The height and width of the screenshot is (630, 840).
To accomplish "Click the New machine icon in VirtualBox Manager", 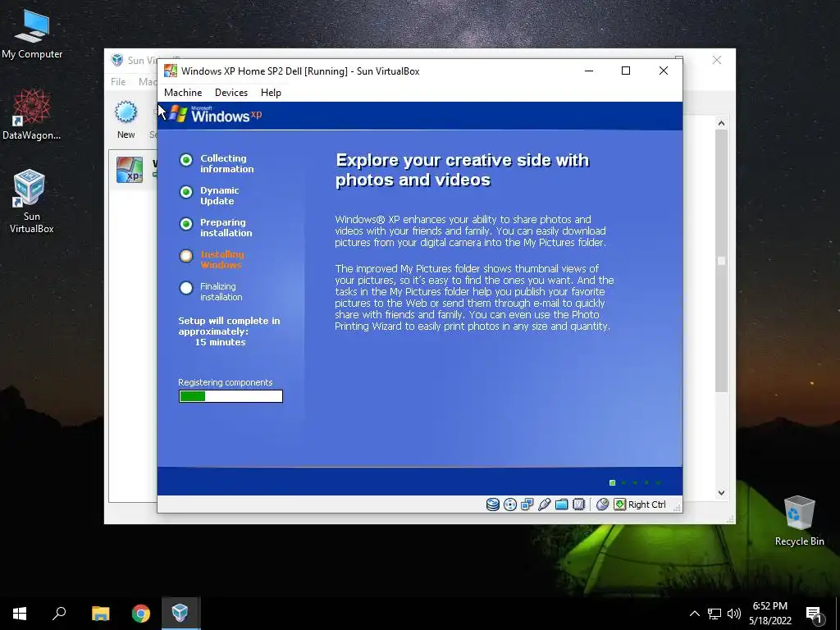I will click(126, 112).
